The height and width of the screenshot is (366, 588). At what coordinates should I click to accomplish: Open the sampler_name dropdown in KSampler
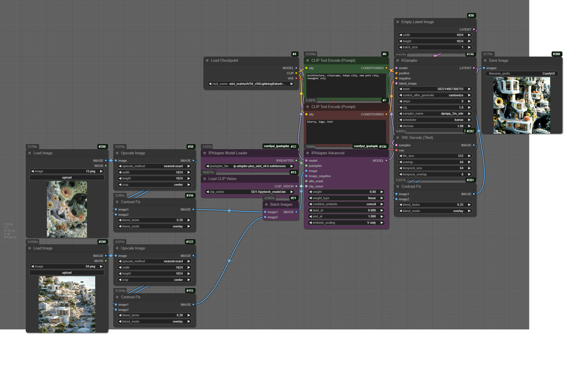point(435,114)
